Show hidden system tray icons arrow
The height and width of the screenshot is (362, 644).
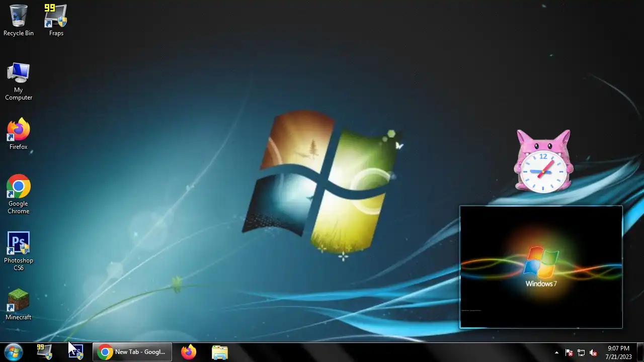pos(556,352)
